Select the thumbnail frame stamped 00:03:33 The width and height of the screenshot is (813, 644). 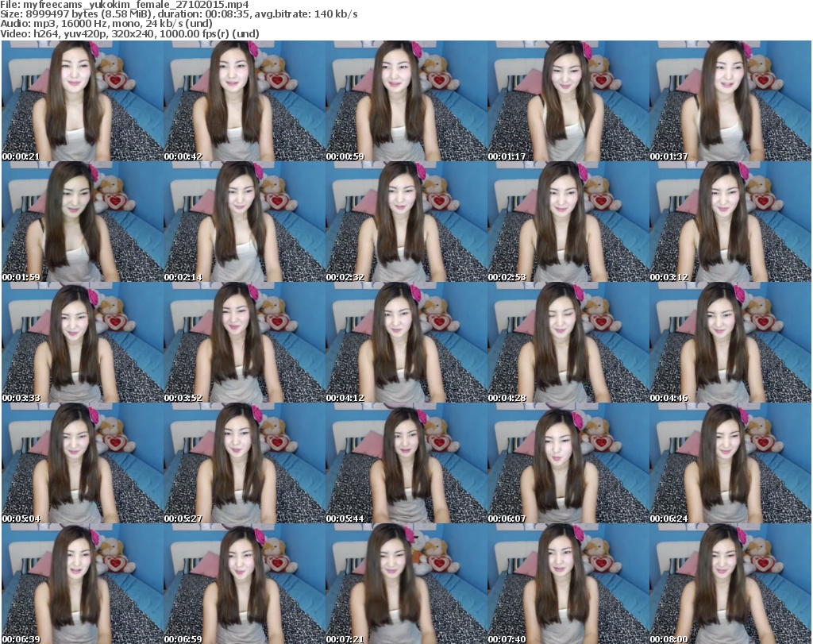(83, 342)
